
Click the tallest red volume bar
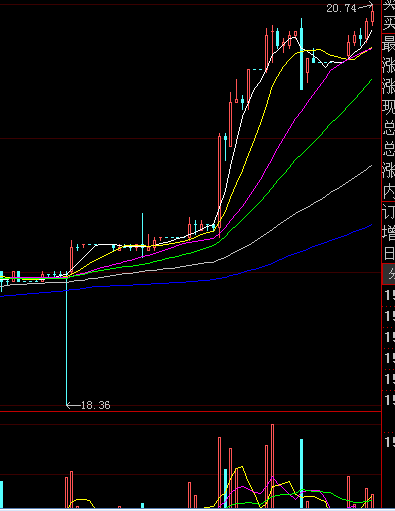(x=273, y=466)
